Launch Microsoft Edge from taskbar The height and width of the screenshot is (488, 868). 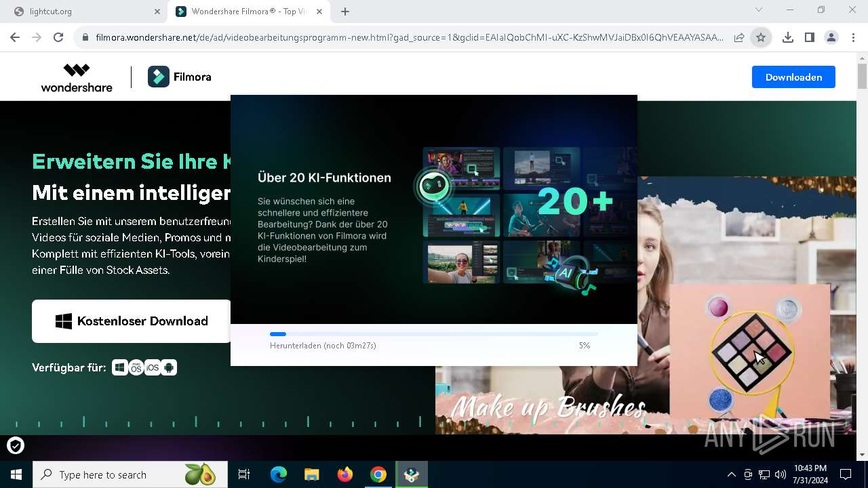279,474
